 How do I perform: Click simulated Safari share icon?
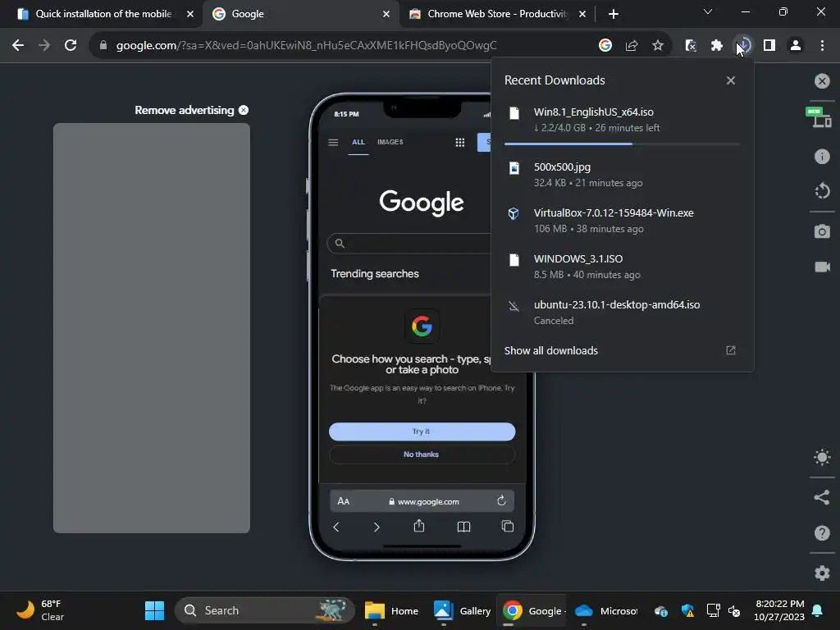419,526
